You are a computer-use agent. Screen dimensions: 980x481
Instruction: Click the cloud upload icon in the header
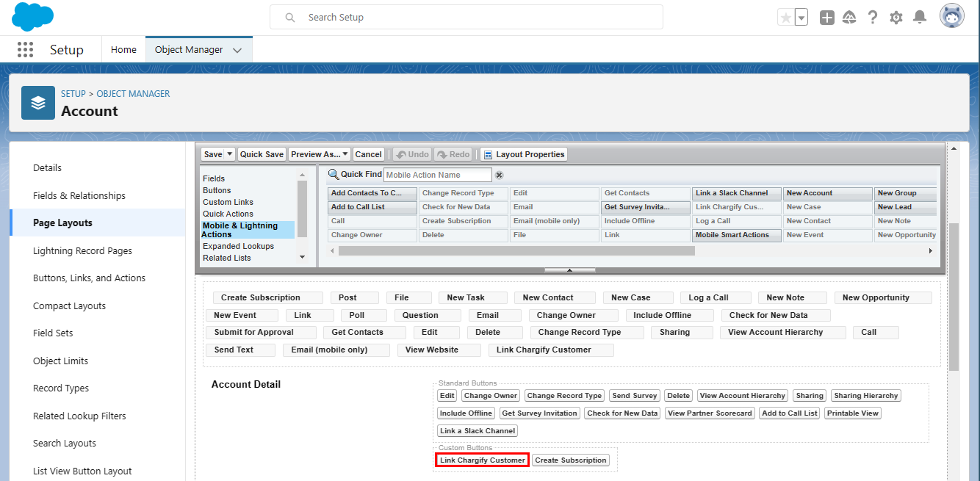(x=849, y=16)
